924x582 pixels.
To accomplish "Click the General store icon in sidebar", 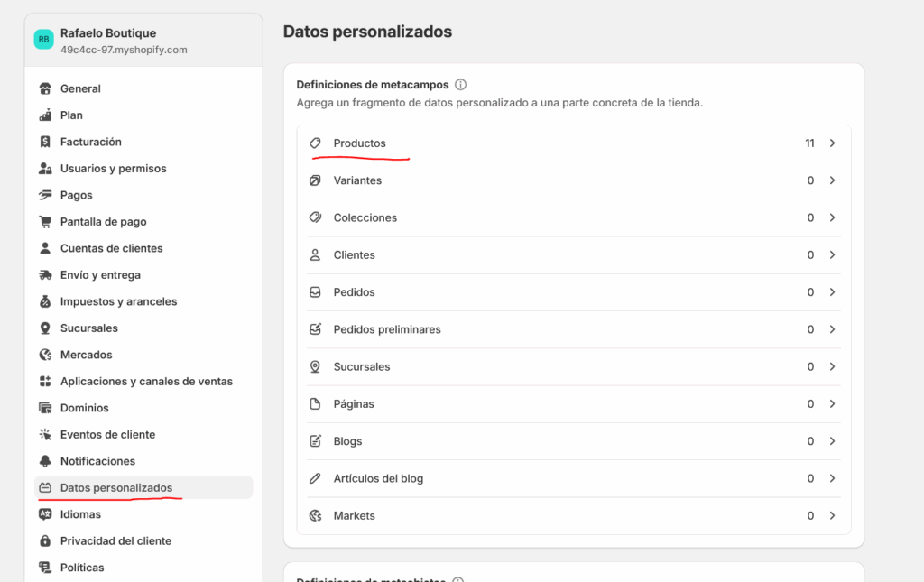I will [x=45, y=88].
